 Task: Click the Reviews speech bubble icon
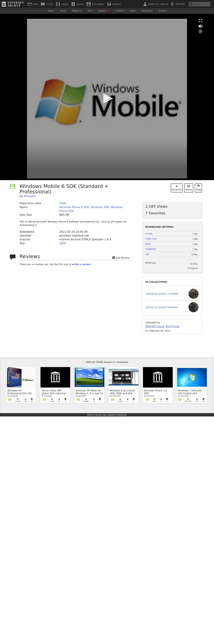point(12,257)
